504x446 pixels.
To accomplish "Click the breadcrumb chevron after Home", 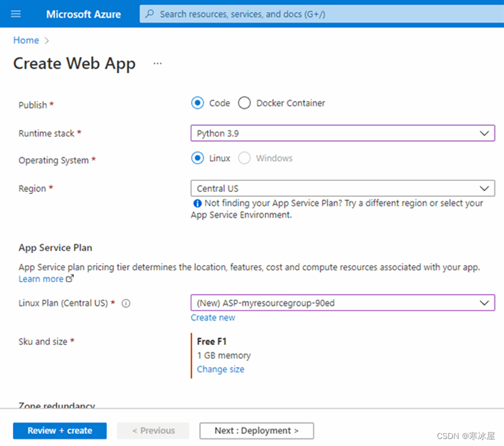I will coord(47,40).
